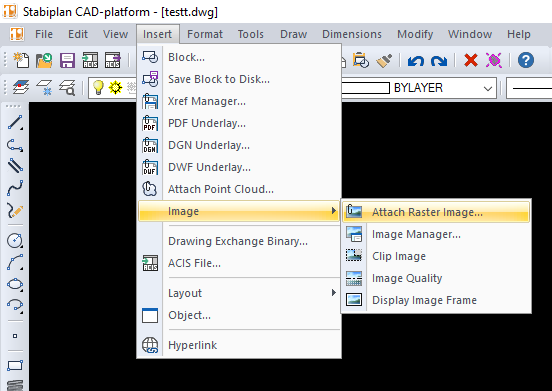
Task: Click the ACIS export toolbar icon
Action: coord(113,60)
